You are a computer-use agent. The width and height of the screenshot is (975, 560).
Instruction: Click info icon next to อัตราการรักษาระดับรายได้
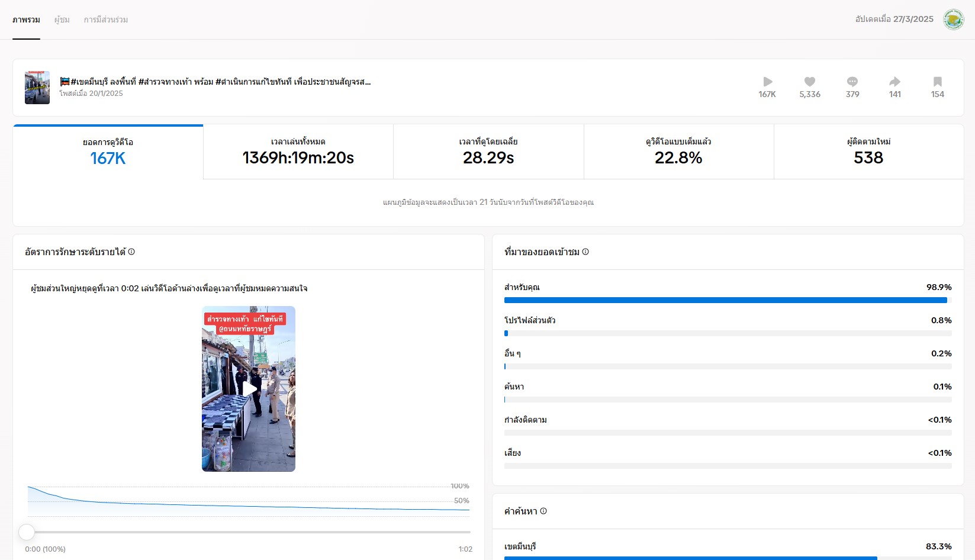pos(131,252)
